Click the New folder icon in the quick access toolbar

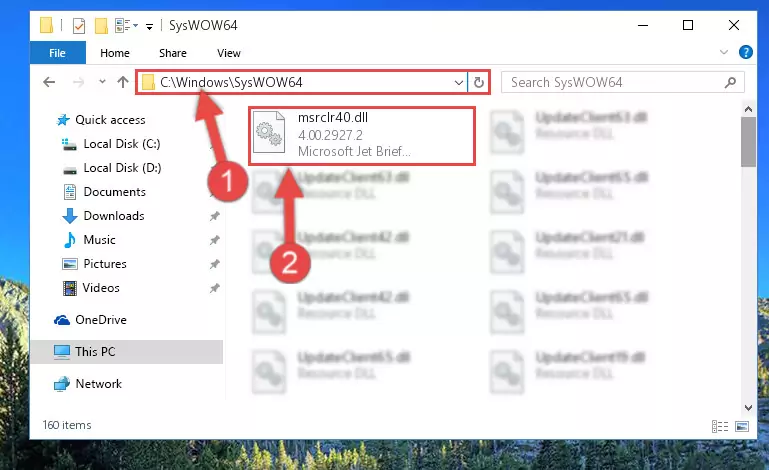101,26
